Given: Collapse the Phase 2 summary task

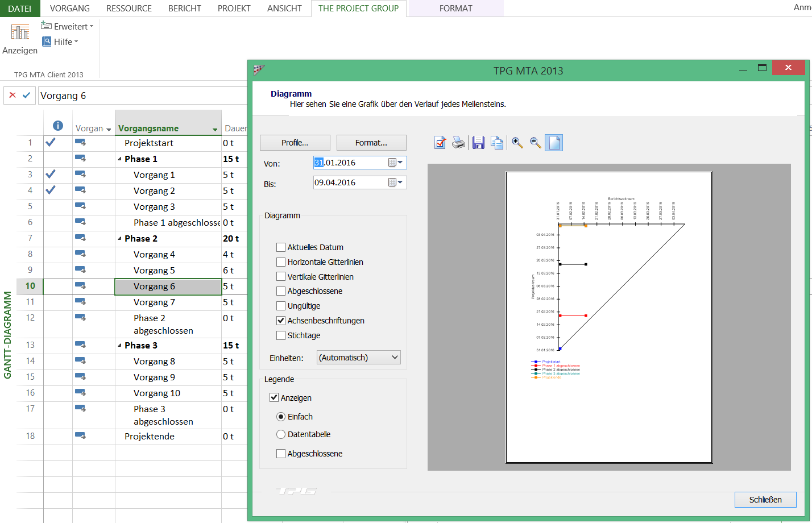Looking at the screenshot, I should point(119,239).
